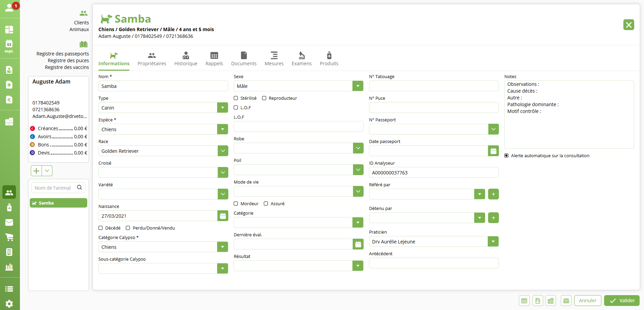Switch to the Historique tab
Viewport: 644px width, 310px height.
click(x=186, y=59)
